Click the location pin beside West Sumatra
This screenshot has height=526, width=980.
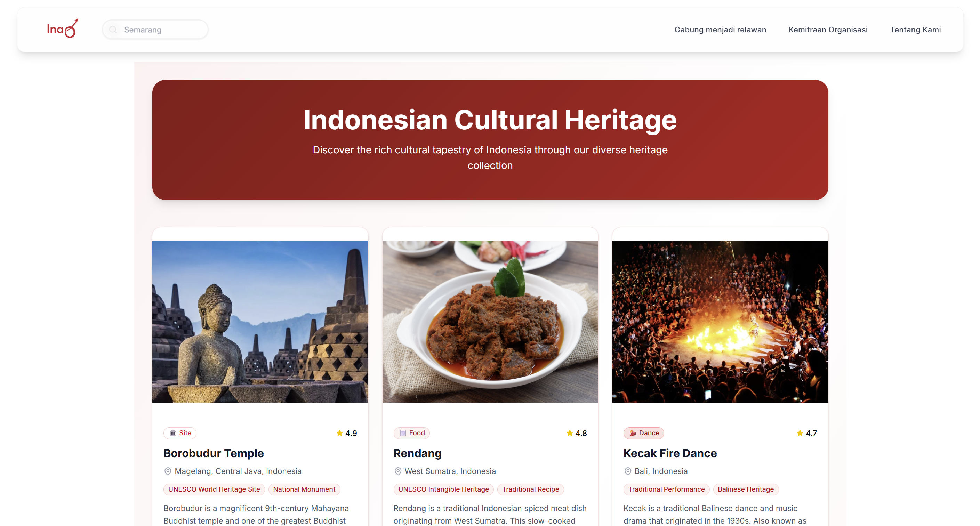pyautogui.click(x=397, y=471)
